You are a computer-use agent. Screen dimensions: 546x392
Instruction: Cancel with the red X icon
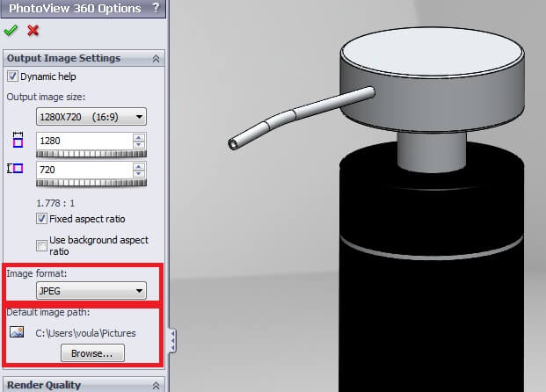click(x=33, y=31)
